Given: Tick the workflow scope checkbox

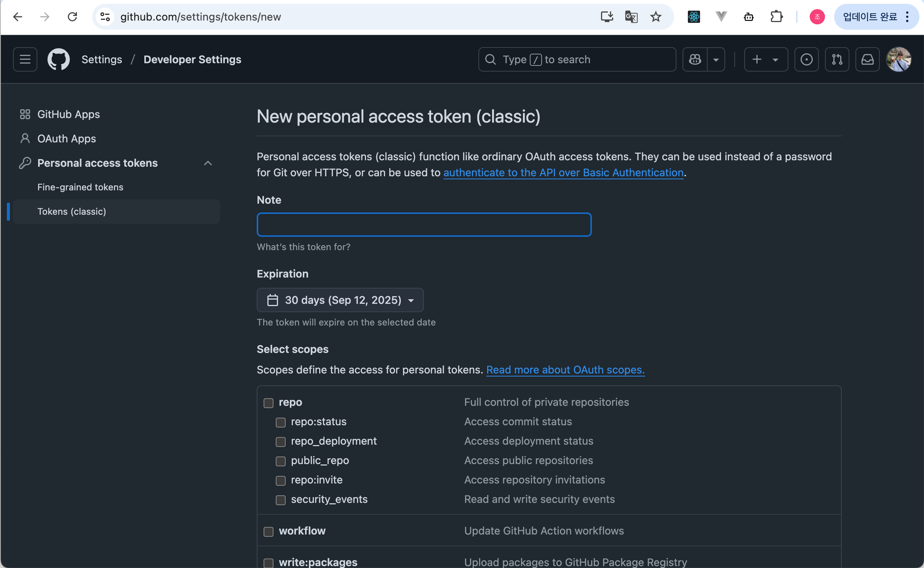Looking at the screenshot, I should tap(269, 531).
